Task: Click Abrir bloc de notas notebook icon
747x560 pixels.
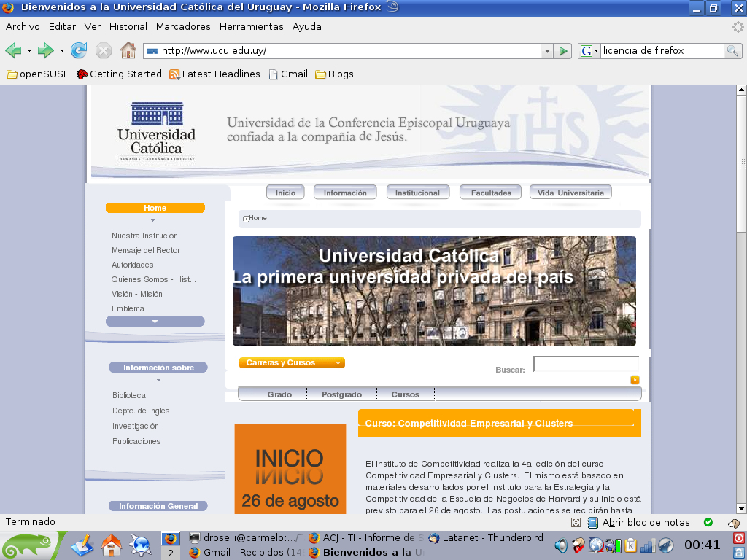Action: tap(592, 522)
